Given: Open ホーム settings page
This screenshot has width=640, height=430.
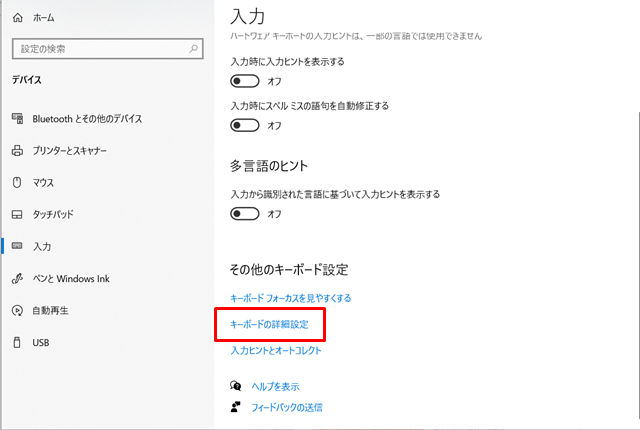Looking at the screenshot, I should [43, 18].
